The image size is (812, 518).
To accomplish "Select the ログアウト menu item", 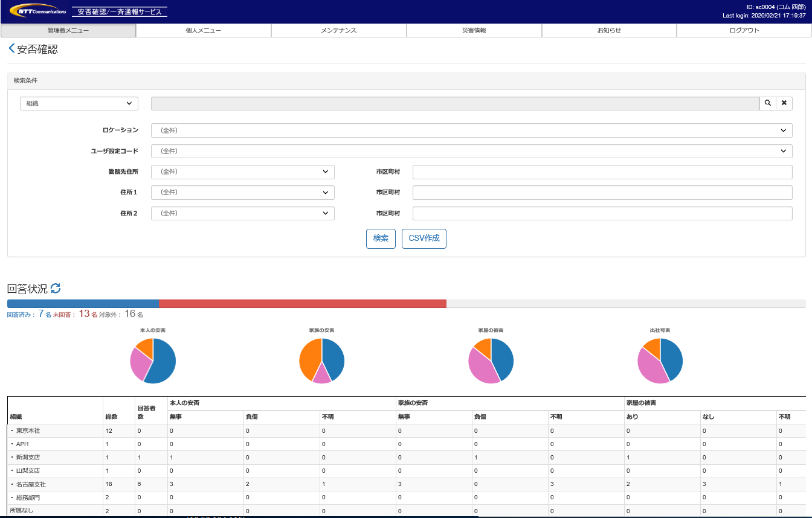I will tap(744, 30).
